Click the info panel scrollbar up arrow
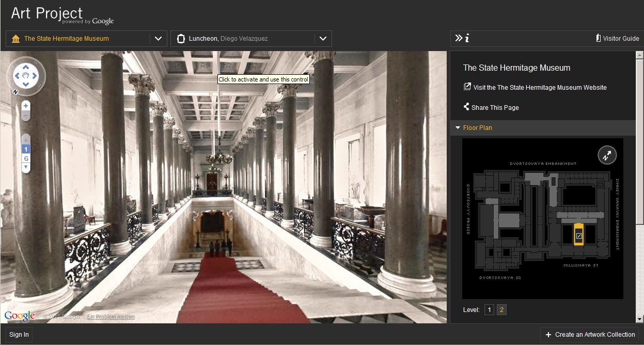Viewport: 644px width, 345px height. click(639, 55)
